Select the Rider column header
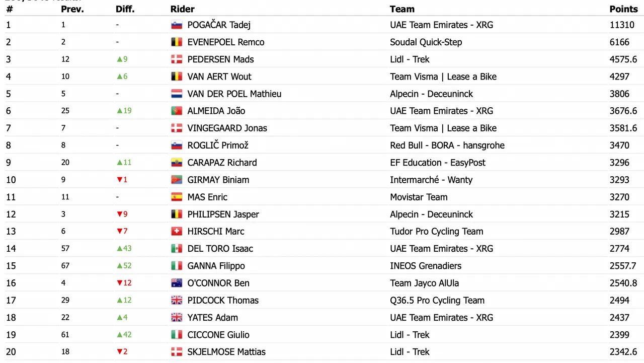 click(x=183, y=9)
